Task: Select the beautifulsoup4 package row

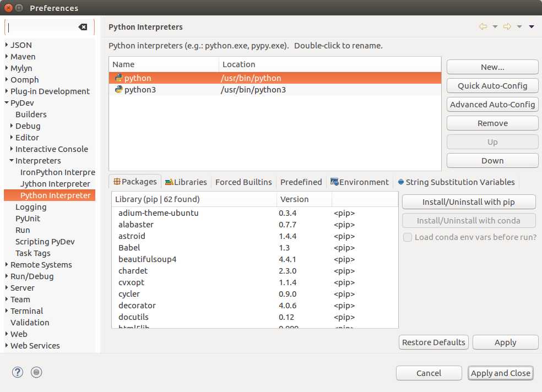Action: 255,259
